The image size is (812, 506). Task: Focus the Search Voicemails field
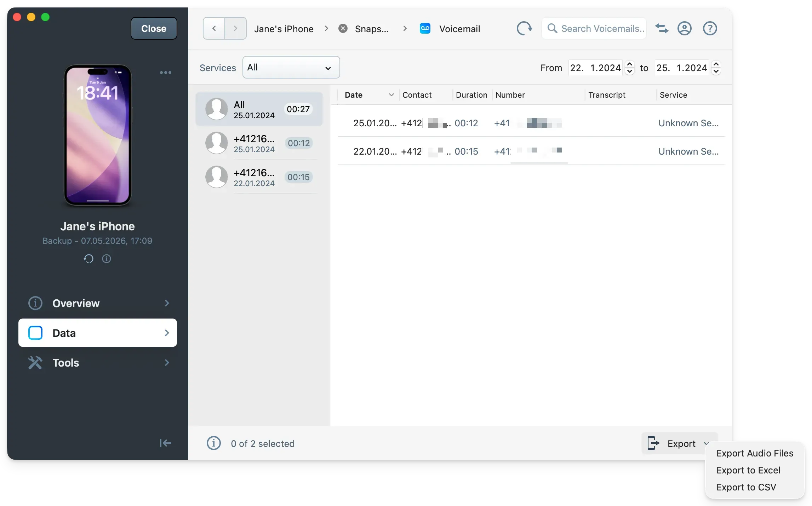pos(594,28)
